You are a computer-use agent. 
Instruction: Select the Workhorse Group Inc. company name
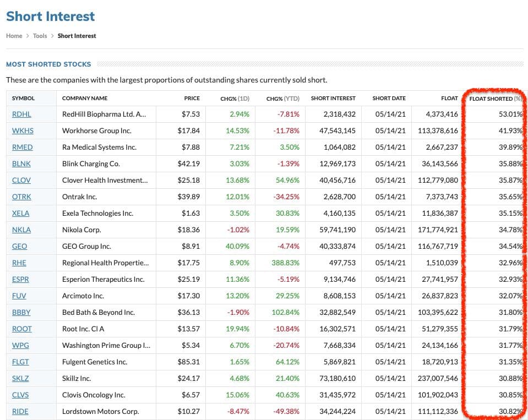point(97,130)
